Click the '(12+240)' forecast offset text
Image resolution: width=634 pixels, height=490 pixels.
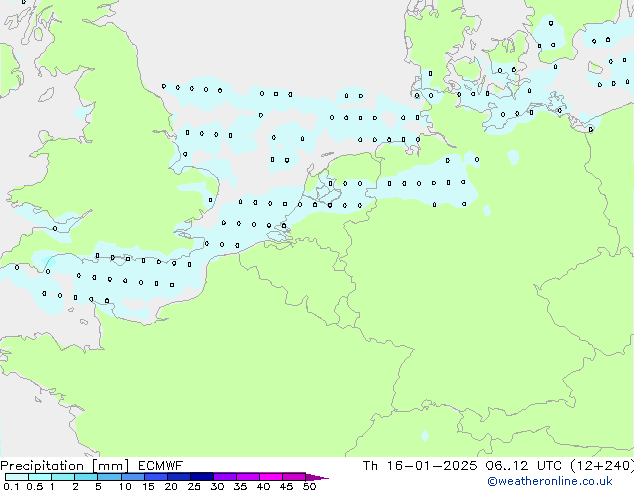602,466
